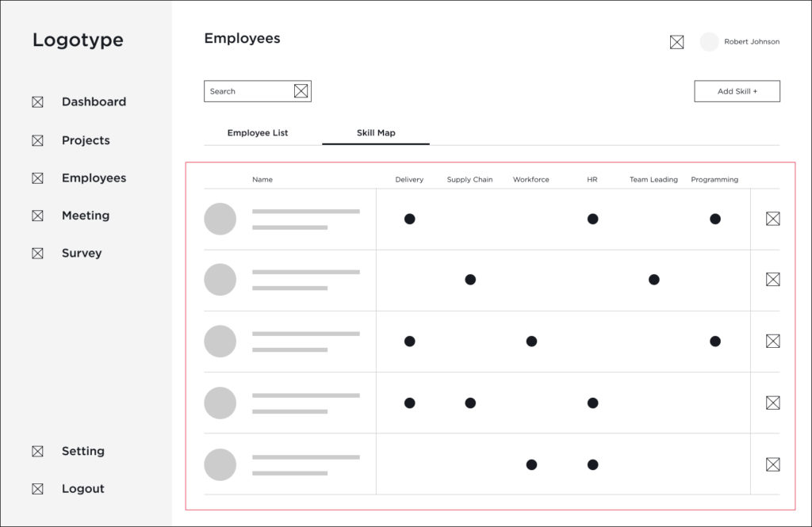Click the Logotype link in sidebar
This screenshot has height=527, width=812.
coord(78,40)
